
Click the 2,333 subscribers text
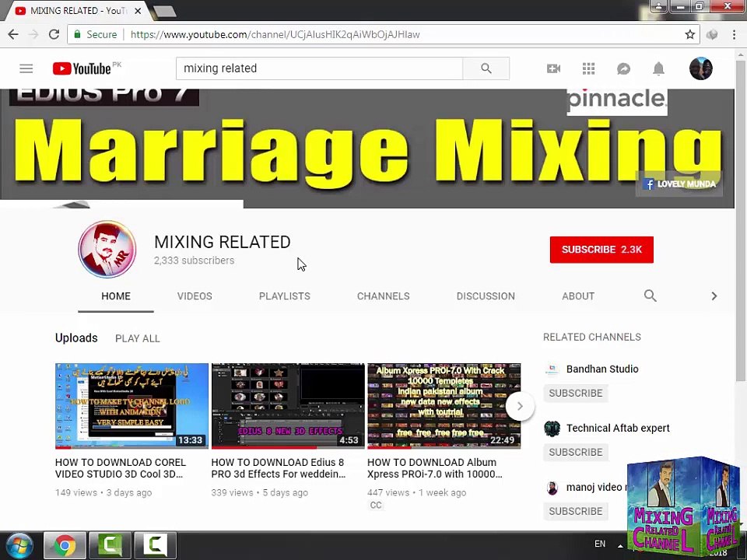point(194,261)
